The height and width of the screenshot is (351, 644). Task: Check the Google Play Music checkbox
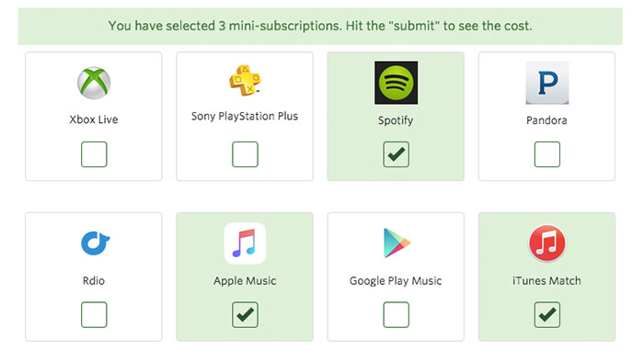click(396, 314)
